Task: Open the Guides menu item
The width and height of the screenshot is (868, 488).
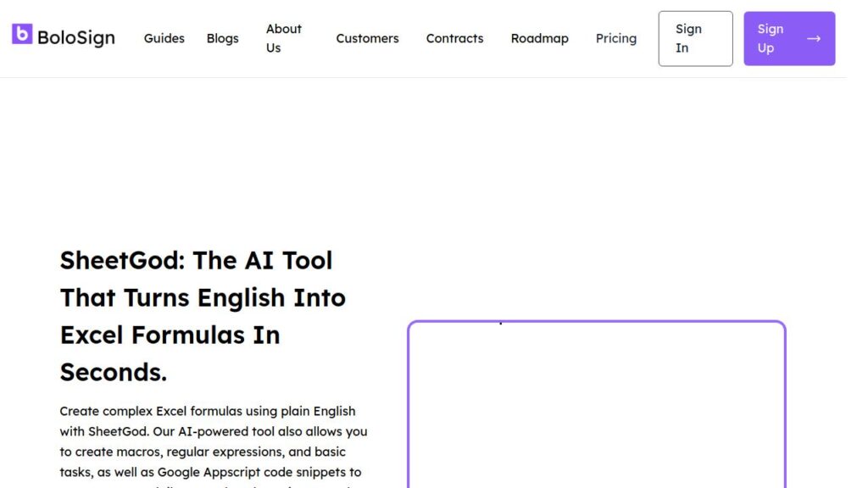Action: click(164, 38)
